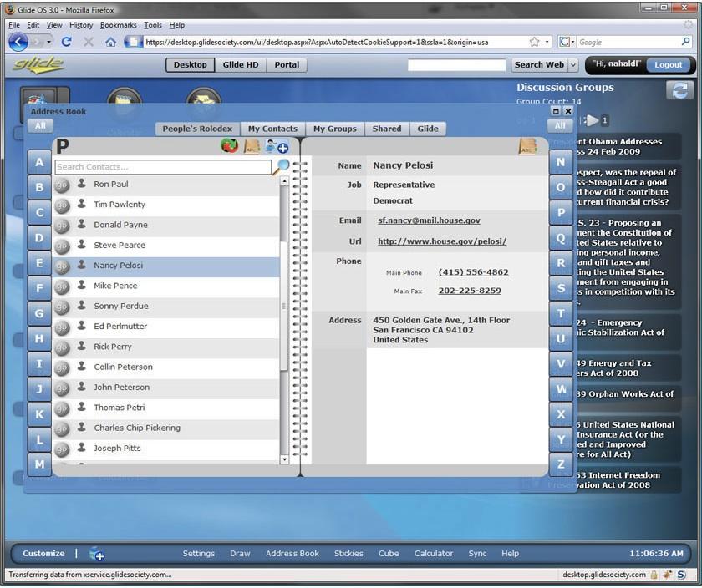Image resolution: width=702 pixels, height=588 pixels.
Task: Click the Logout button
Action: coord(668,65)
